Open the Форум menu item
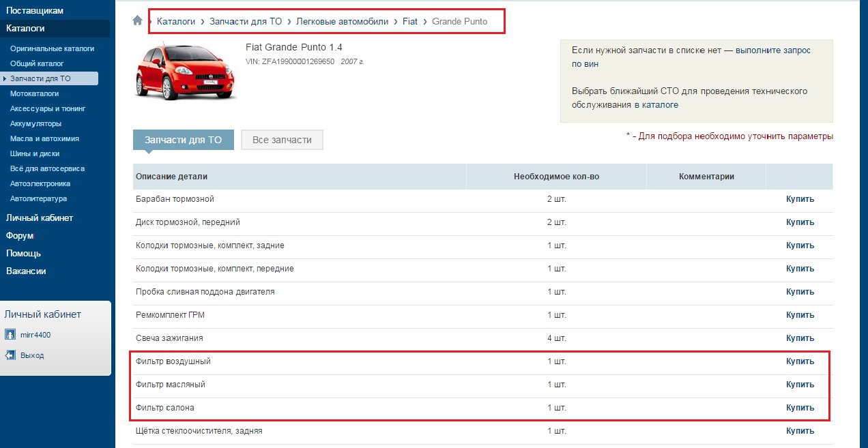Screen dimensions: 868x448 (x=19, y=236)
